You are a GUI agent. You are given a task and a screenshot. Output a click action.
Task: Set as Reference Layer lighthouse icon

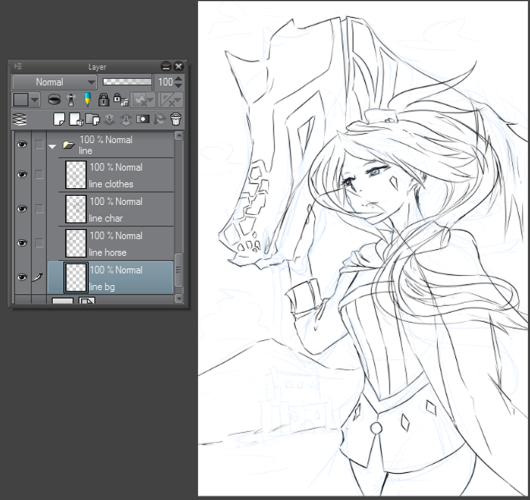[x=71, y=100]
